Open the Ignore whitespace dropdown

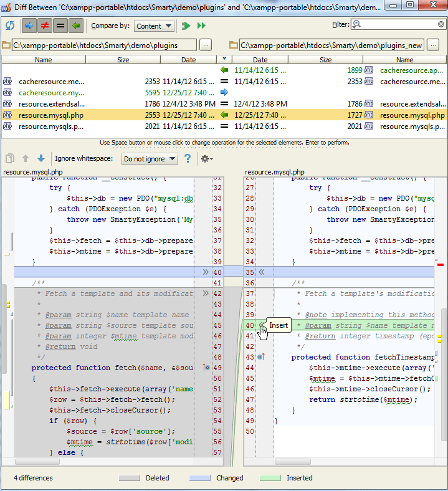click(150, 159)
